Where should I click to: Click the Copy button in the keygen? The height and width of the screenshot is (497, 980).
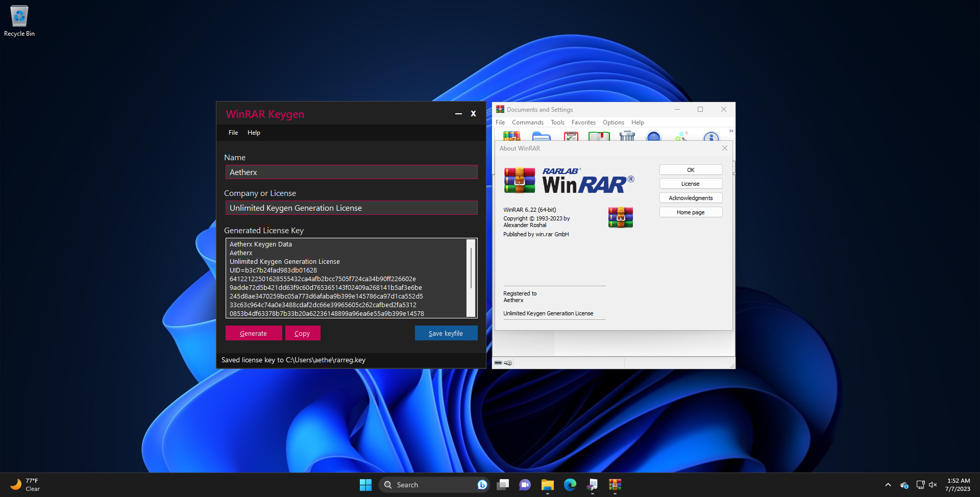click(303, 333)
